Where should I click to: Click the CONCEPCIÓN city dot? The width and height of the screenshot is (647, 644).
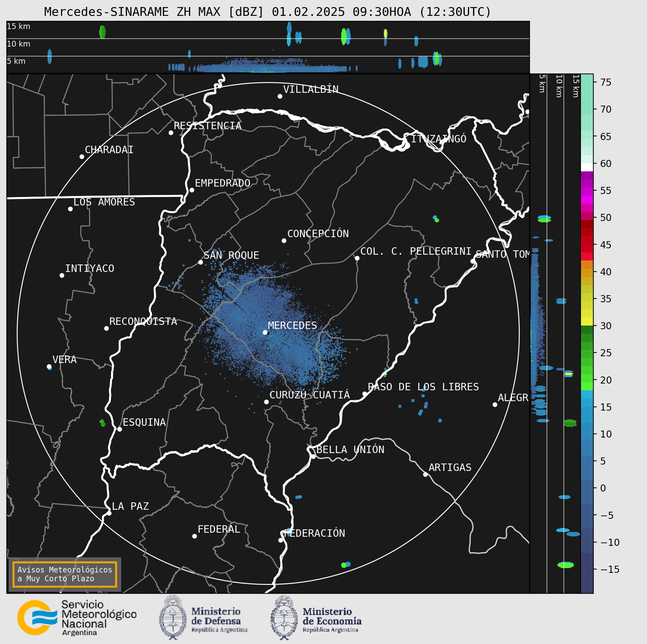click(x=284, y=241)
